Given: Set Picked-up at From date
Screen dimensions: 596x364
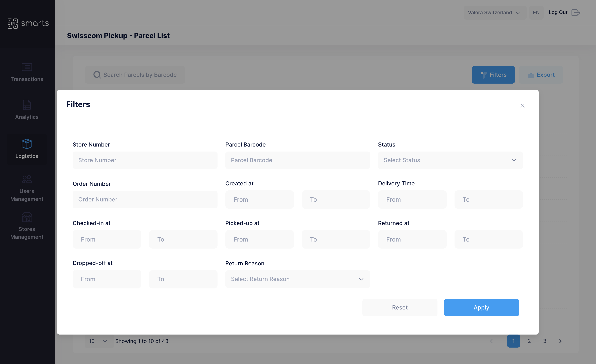Looking at the screenshot, I should 259,239.
